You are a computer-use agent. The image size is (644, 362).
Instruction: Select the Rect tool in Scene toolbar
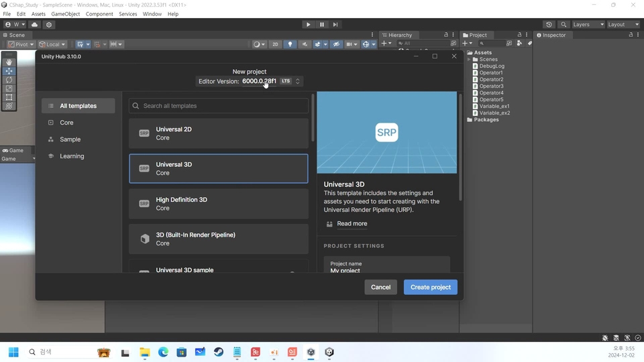9,97
